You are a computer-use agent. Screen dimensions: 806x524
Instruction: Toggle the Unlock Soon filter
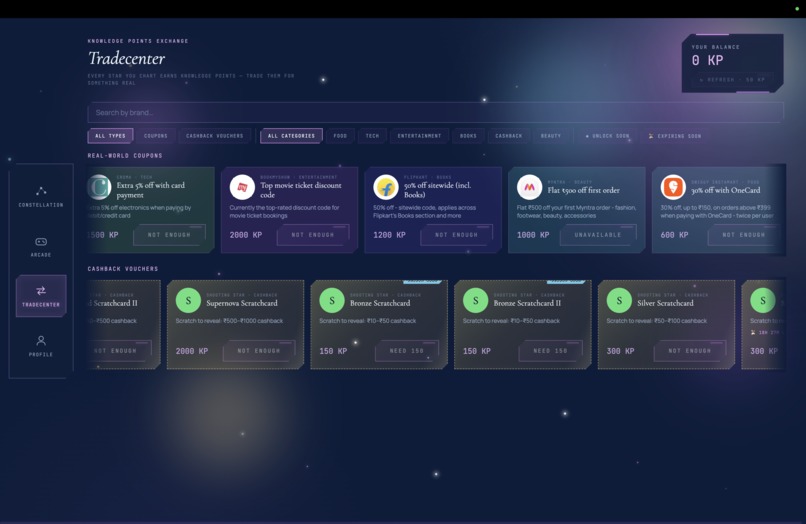point(607,136)
